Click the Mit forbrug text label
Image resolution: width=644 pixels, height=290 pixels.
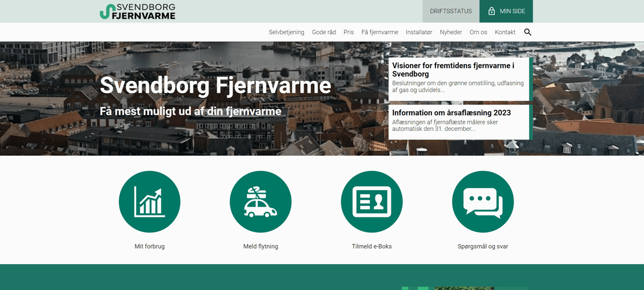(149, 246)
